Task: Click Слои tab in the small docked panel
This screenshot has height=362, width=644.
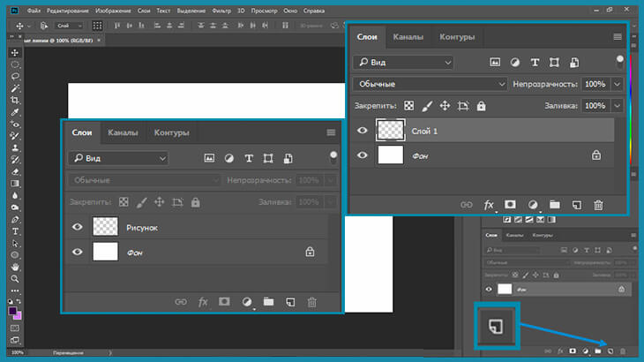Action: pyautogui.click(x=491, y=235)
